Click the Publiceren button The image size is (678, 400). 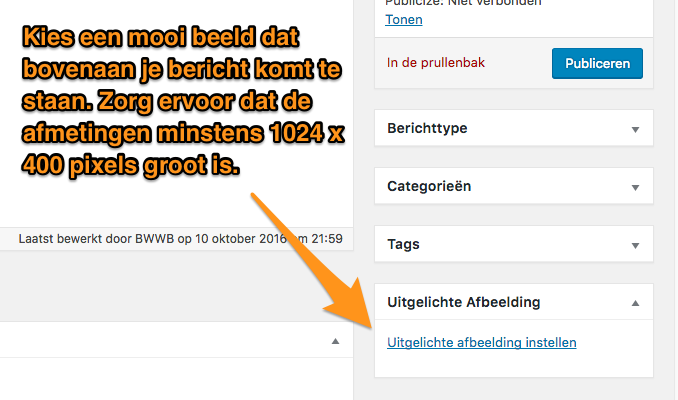(x=597, y=64)
